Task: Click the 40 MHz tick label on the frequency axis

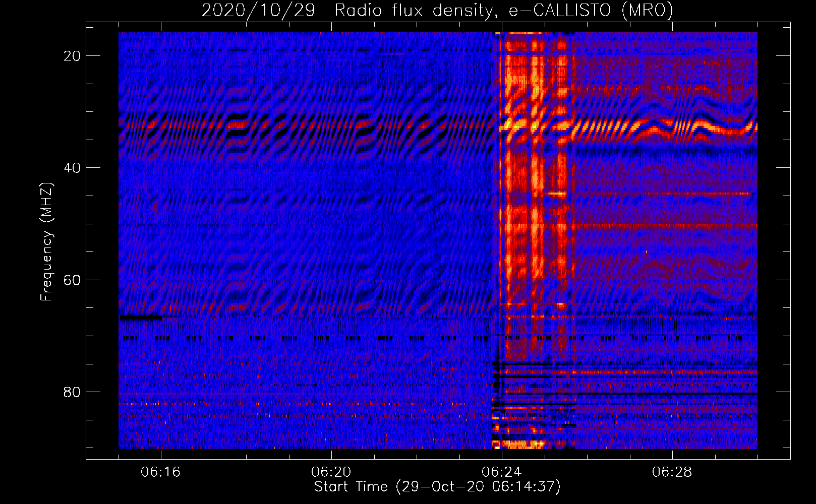Action: pos(72,168)
